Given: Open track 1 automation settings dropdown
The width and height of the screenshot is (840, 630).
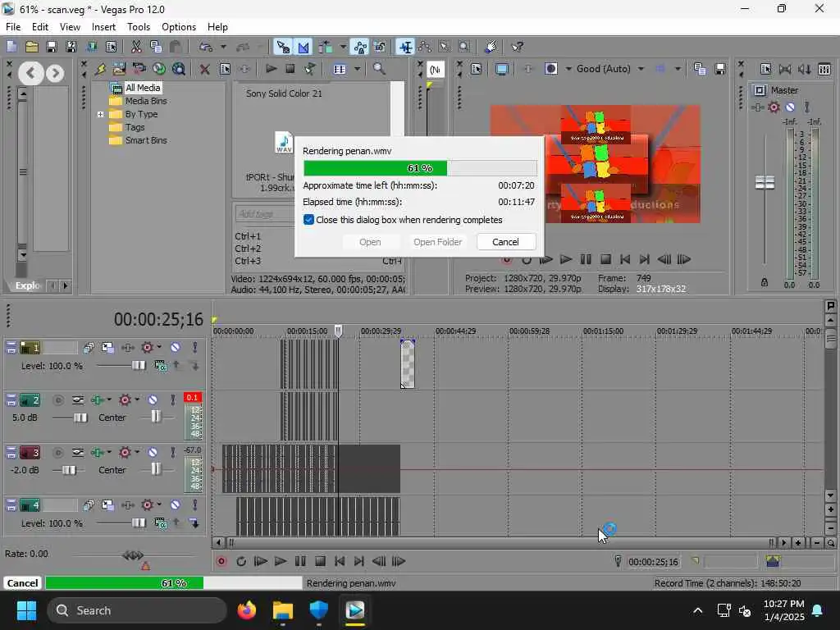Looking at the screenshot, I should 159,347.
